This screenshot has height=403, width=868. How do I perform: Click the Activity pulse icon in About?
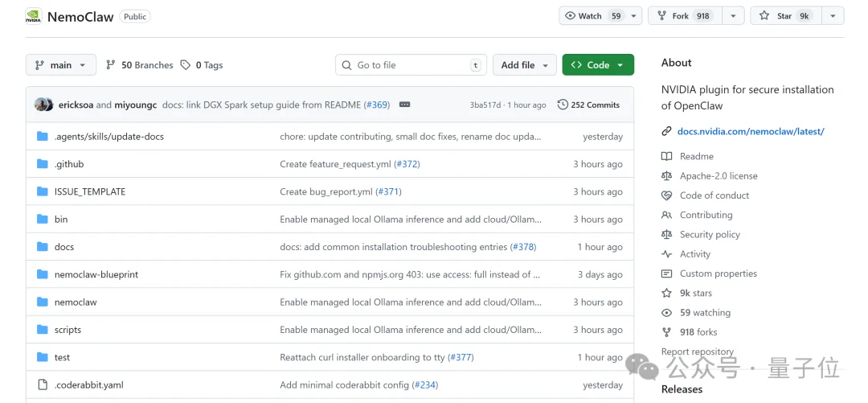coord(666,254)
